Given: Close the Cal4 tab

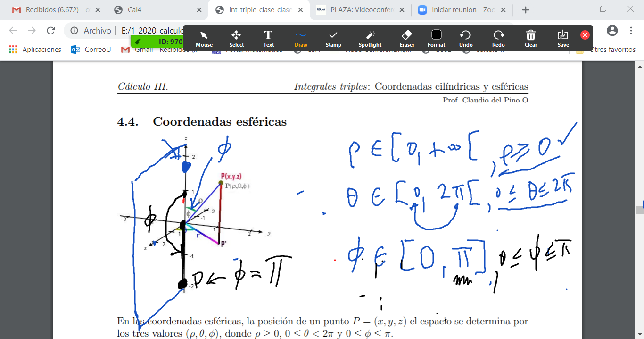Looking at the screenshot, I should [x=199, y=10].
